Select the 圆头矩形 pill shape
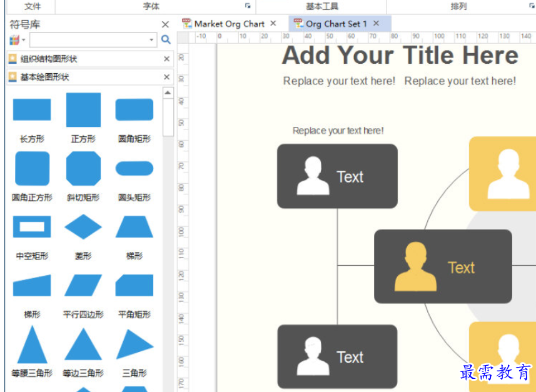Image resolution: width=536 pixels, height=392 pixels. coord(134,168)
